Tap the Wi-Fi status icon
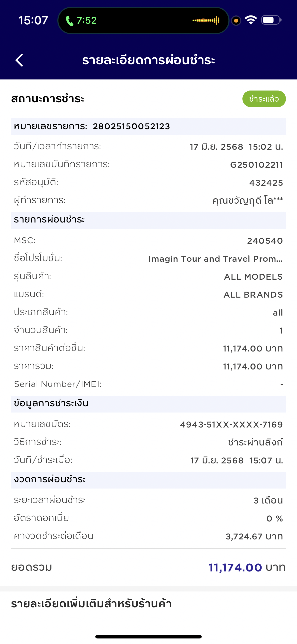The height and width of the screenshot is (644, 297). [x=251, y=20]
